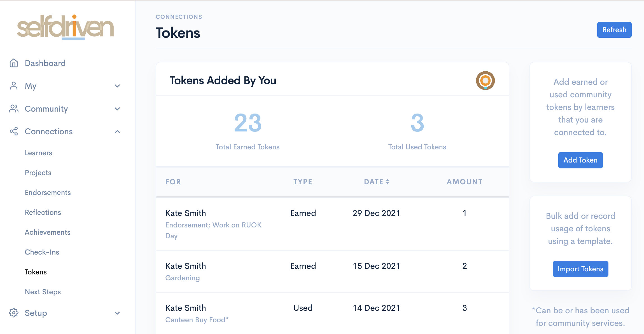
Task: Open the Check-Ins section
Action: tap(42, 252)
